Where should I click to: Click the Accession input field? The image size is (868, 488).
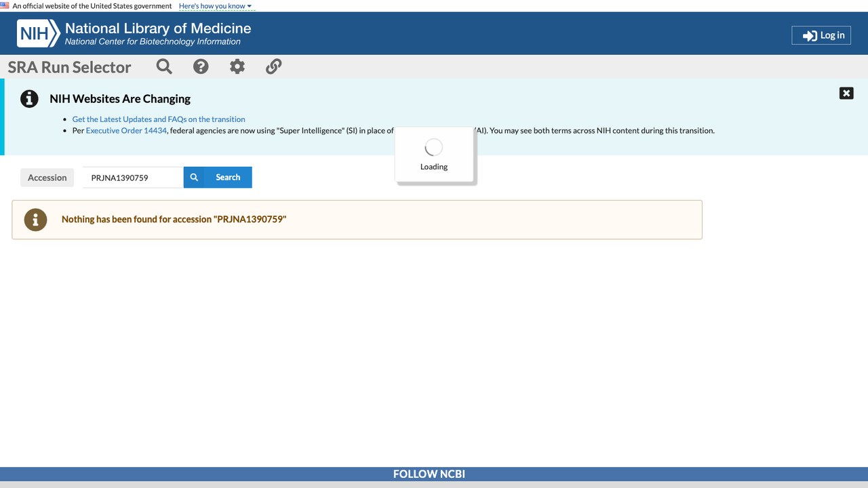[x=133, y=178]
